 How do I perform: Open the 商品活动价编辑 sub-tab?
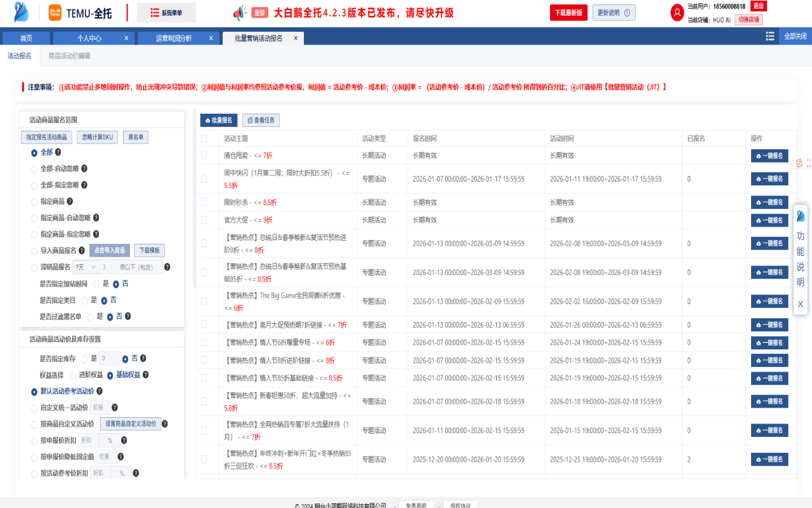click(70, 56)
